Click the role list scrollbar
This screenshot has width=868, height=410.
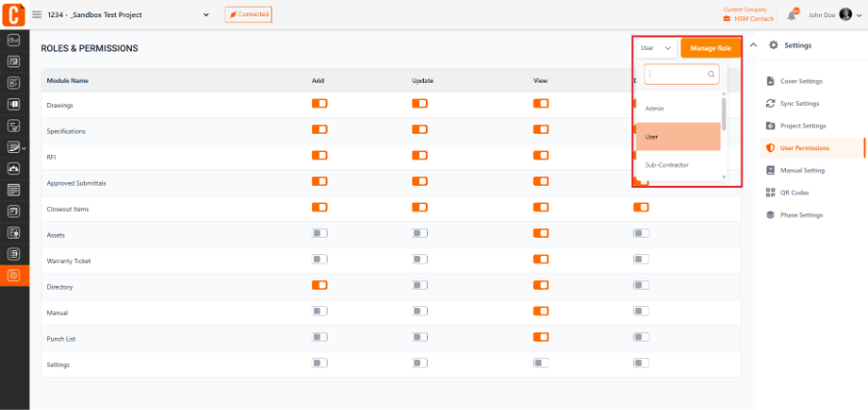tap(724, 115)
